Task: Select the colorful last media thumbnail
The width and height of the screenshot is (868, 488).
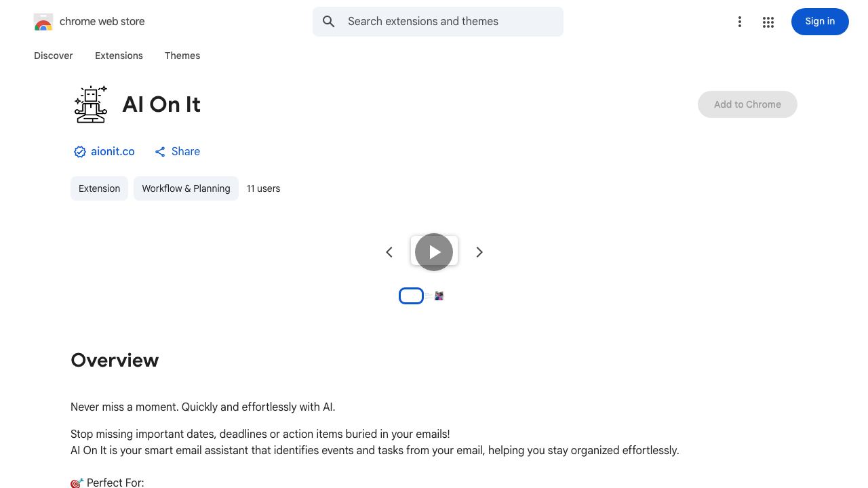Action: coord(439,296)
